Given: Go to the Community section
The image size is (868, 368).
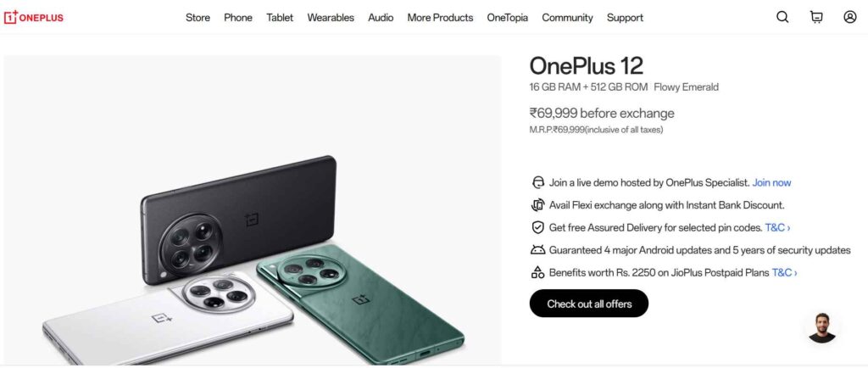Looking at the screenshot, I should coord(567,18).
